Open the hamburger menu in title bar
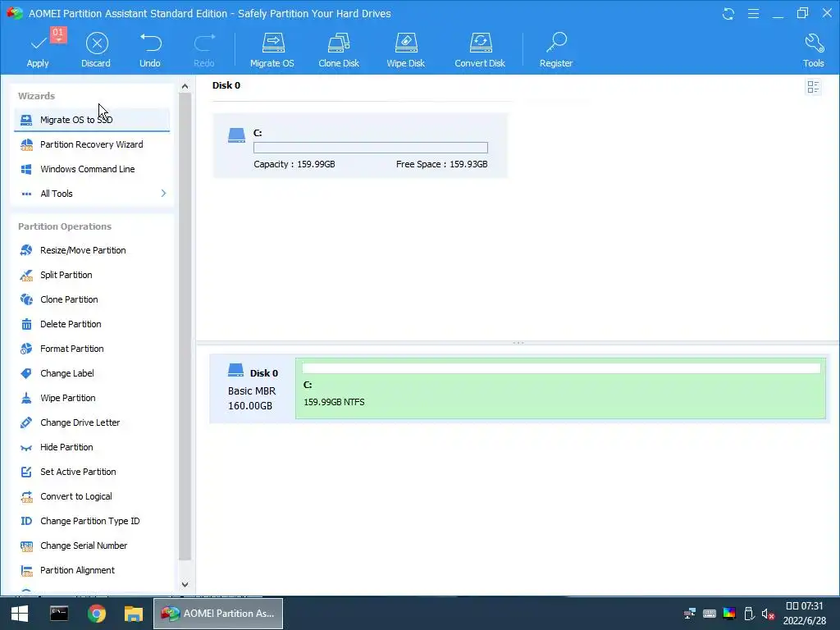840x630 pixels. (753, 13)
